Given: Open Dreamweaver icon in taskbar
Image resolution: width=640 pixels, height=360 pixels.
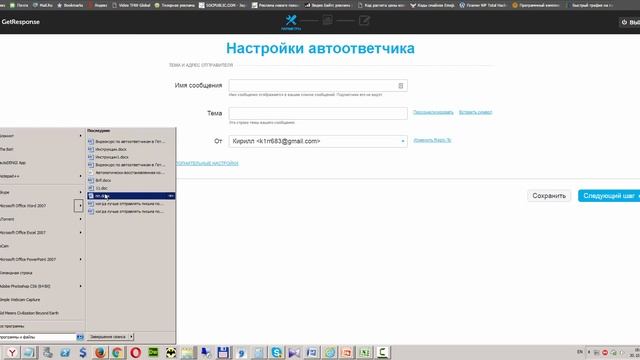Looking at the screenshot, I should [153, 352].
